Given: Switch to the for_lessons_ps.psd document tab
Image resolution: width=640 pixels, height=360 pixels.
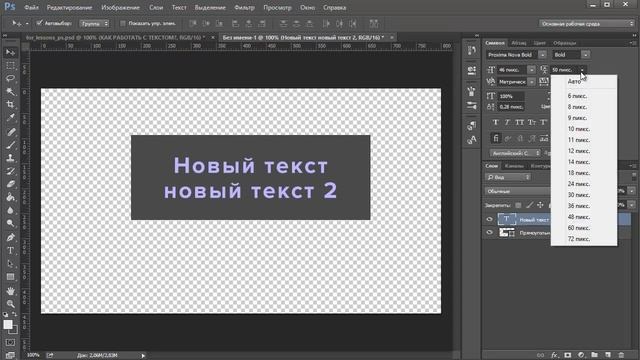Looking at the screenshot, I should (x=116, y=38).
